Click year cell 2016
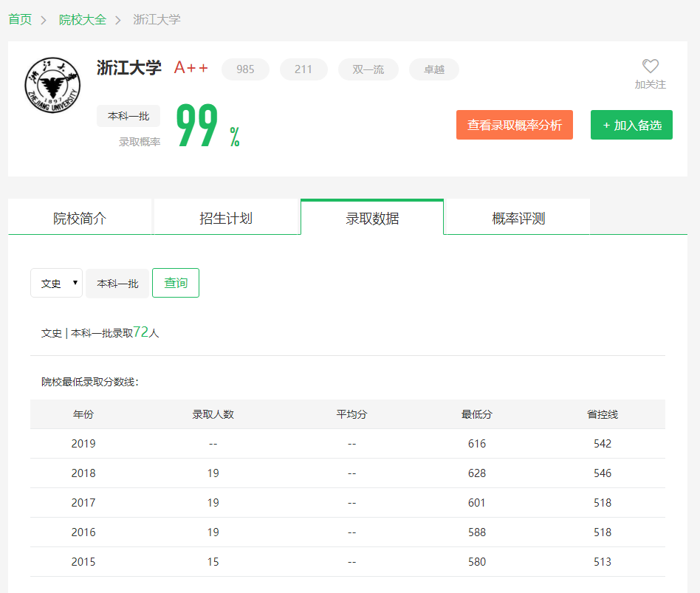This screenshot has width=700, height=593. pyautogui.click(x=83, y=532)
